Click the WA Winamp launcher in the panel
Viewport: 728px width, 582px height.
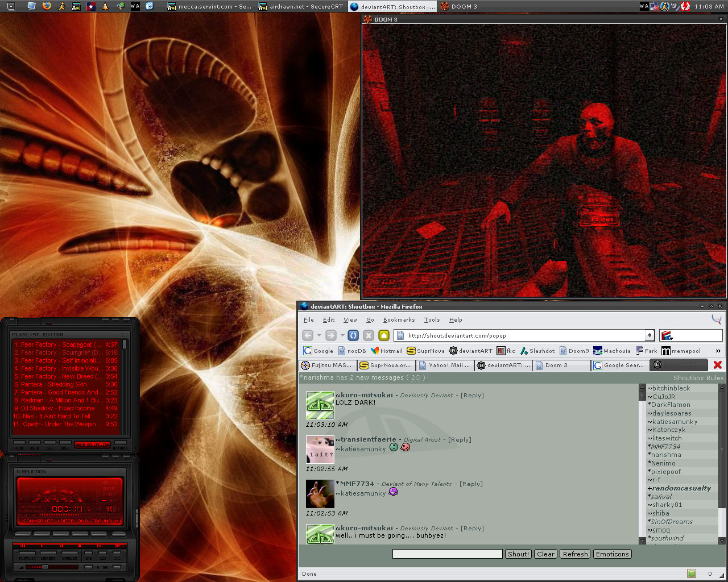135,6
